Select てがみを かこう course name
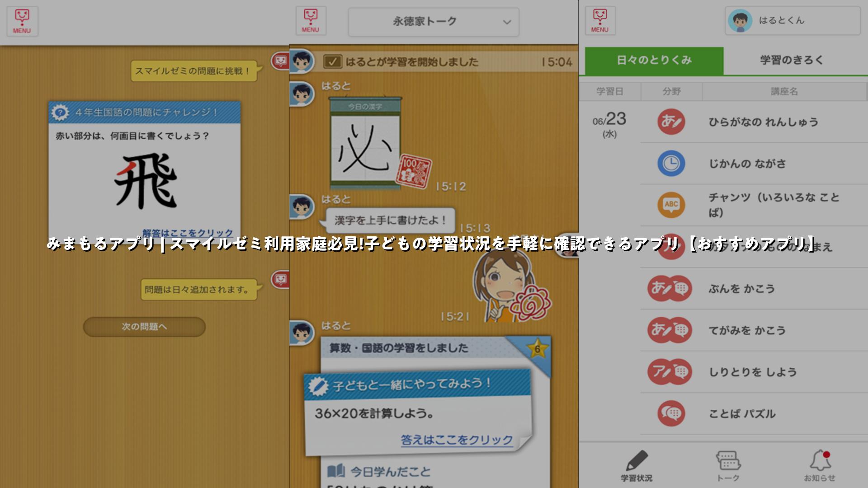This screenshot has height=488, width=868. pos(747,330)
